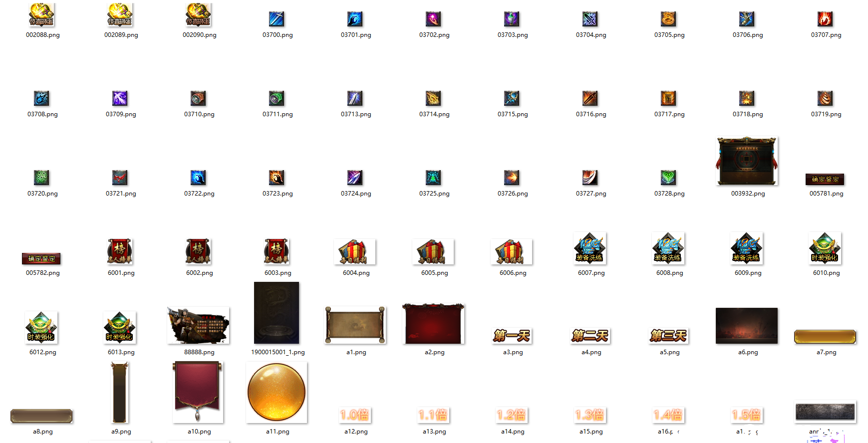Screen dimensions: 868x443
Task: Select the 1900015001_1.png dark panel thumbnail
Action: pyautogui.click(x=277, y=313)
